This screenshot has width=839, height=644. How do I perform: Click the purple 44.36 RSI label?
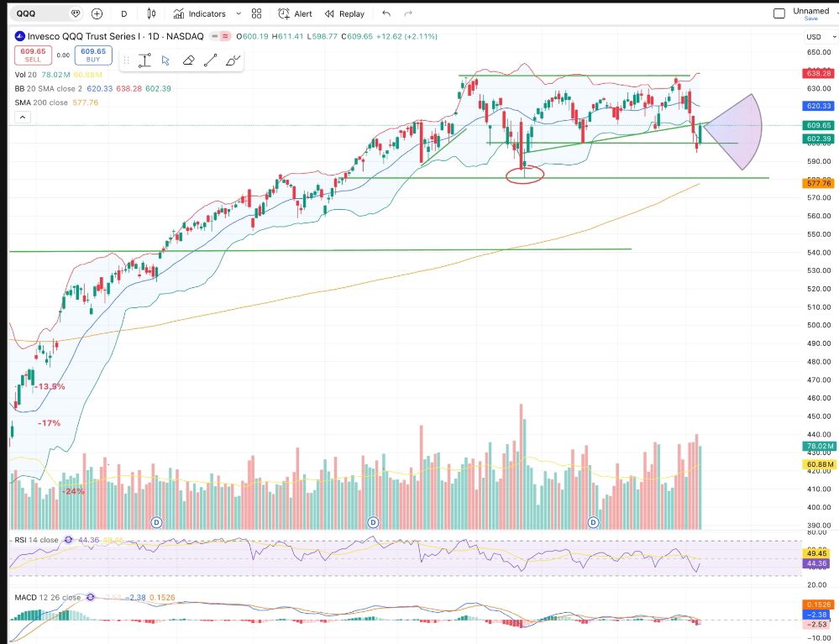816,563
